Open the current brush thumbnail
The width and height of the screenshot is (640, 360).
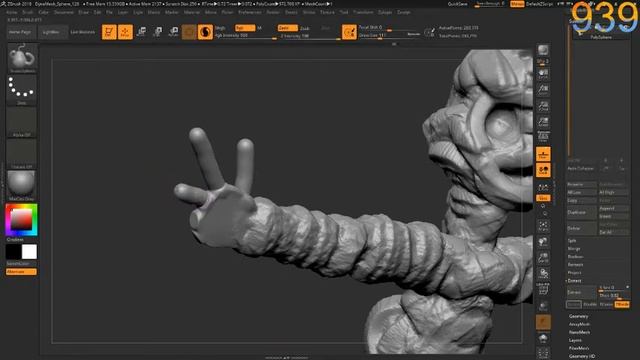pos(22,58)
